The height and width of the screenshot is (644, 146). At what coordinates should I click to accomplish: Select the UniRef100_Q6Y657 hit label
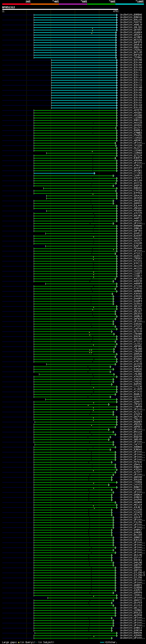point(131,30)
